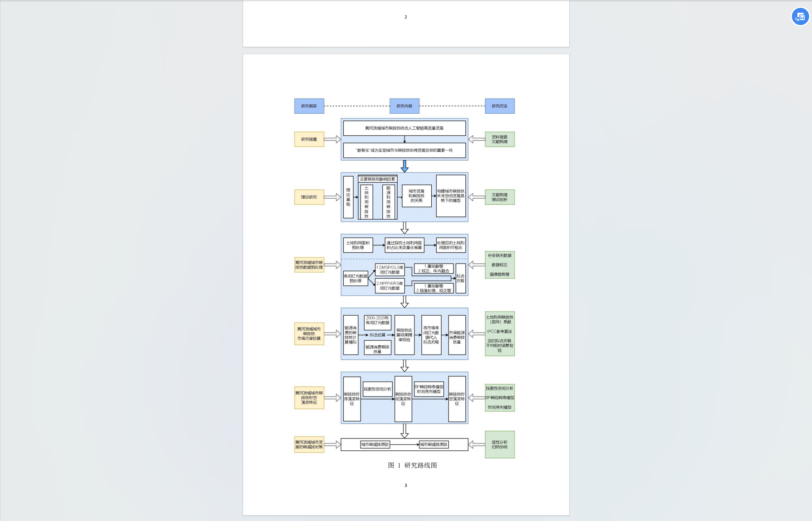Click page number 3 at page bottom
This screenshot has width=812, height=521.
click(x=406, y=485)
